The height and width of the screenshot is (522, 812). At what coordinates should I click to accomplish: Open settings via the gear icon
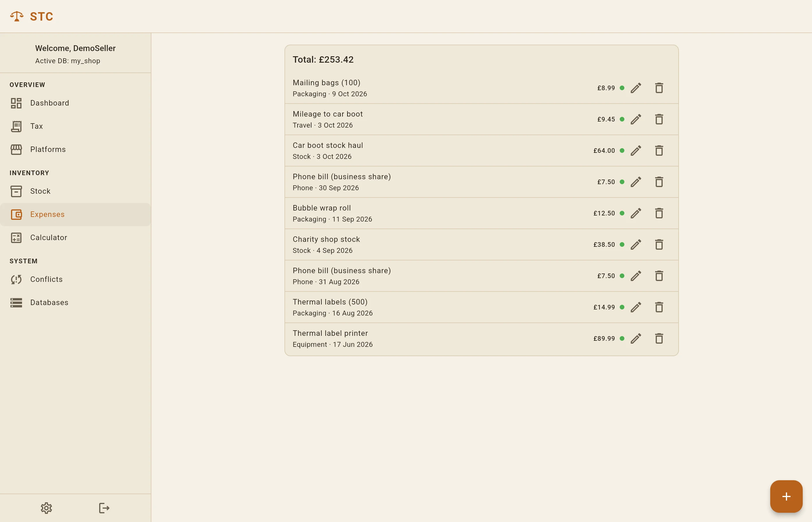(46, 508)
